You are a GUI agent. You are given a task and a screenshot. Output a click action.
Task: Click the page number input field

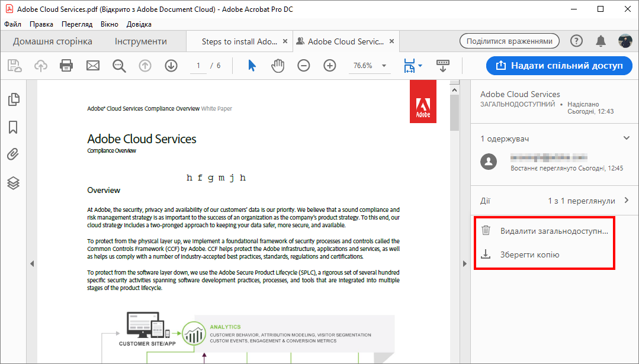(198, 66)
